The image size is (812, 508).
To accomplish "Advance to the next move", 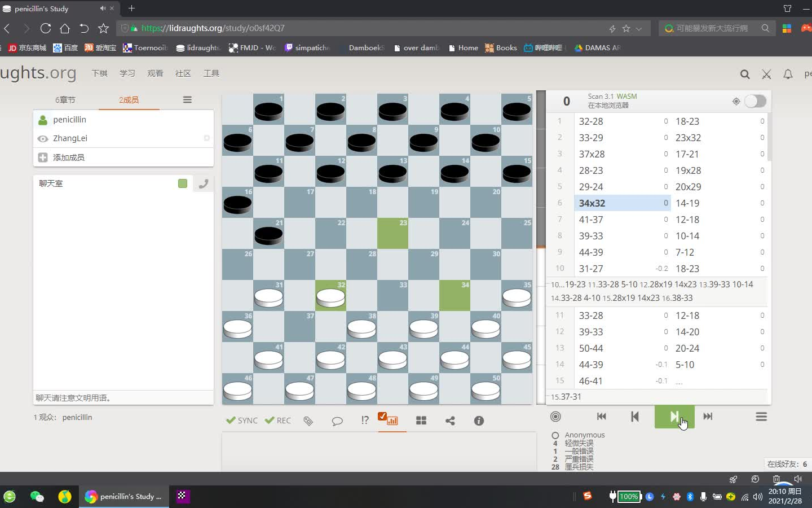I will click(x=674, y=417).
